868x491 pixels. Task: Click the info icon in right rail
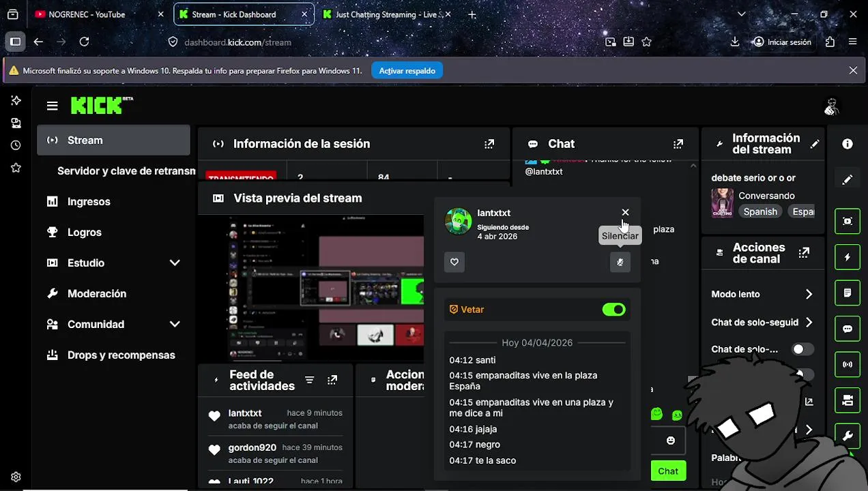pos(848,144)
